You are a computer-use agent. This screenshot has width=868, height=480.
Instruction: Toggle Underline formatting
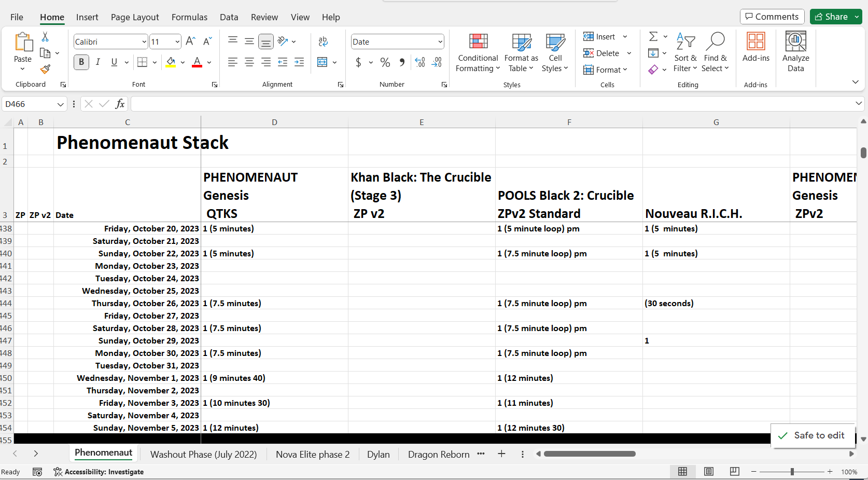[x=114, y=62]
